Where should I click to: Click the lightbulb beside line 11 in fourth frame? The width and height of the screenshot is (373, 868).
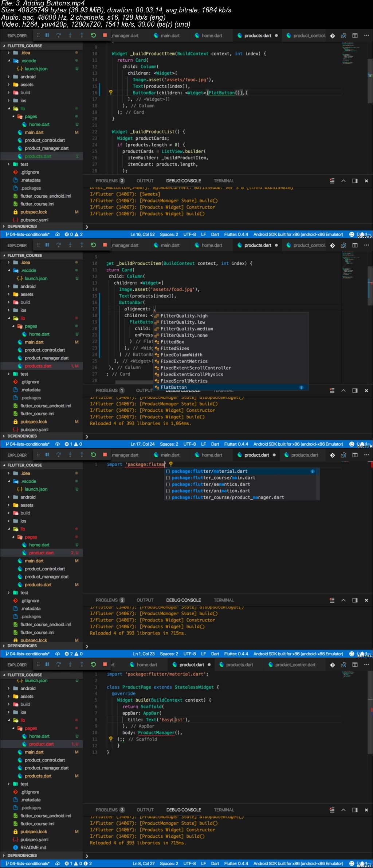pyautogui.click(x=111, y=739)
